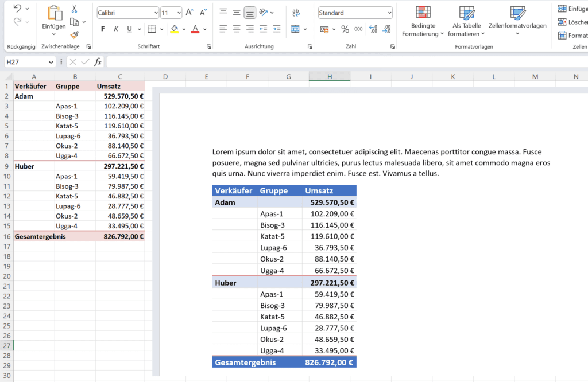
Task: Align text vertically to middle
Action: [236, 13]
